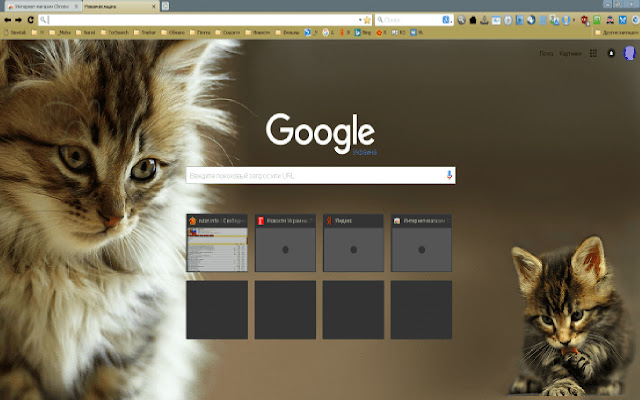Close the Chrome web store tab
640x400 pixels.
(76, 7)
